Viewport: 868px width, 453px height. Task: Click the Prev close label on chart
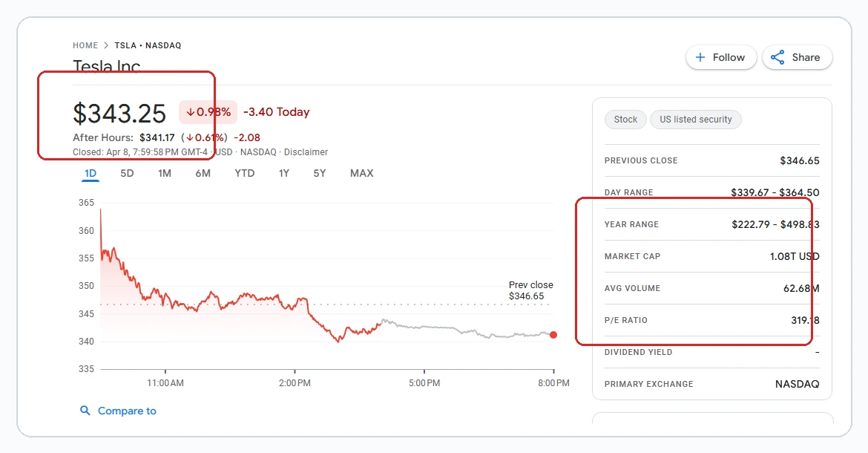(x=530, y=284)
